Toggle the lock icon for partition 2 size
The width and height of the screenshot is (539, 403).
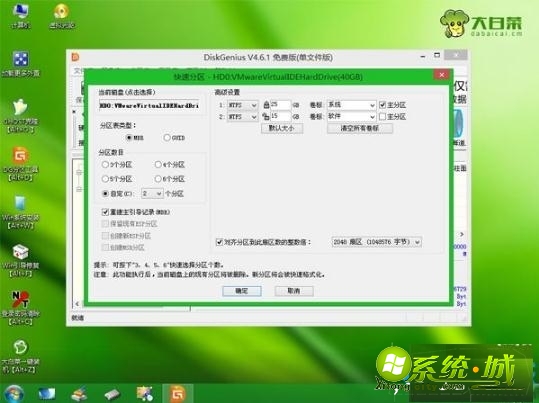point(266,117)
